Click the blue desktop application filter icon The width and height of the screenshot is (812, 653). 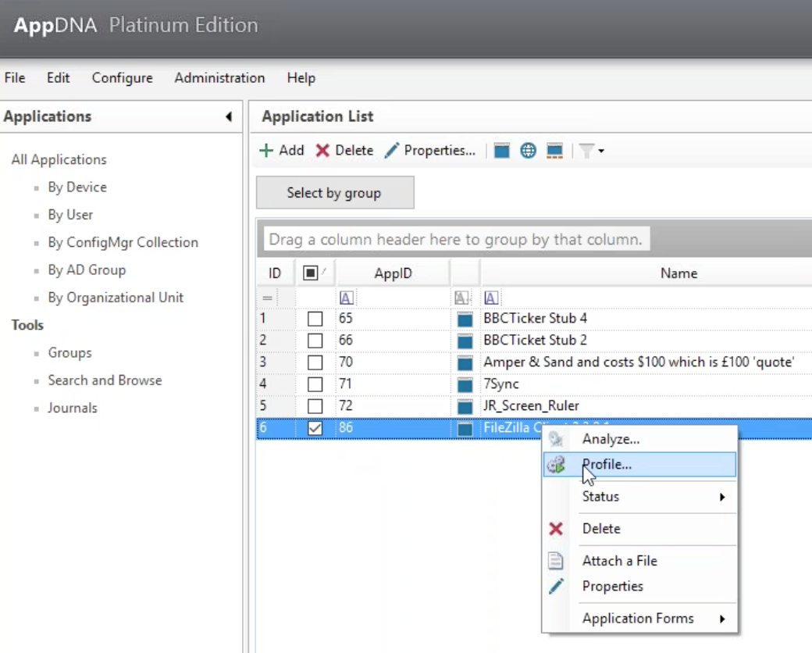pos(502,151)
